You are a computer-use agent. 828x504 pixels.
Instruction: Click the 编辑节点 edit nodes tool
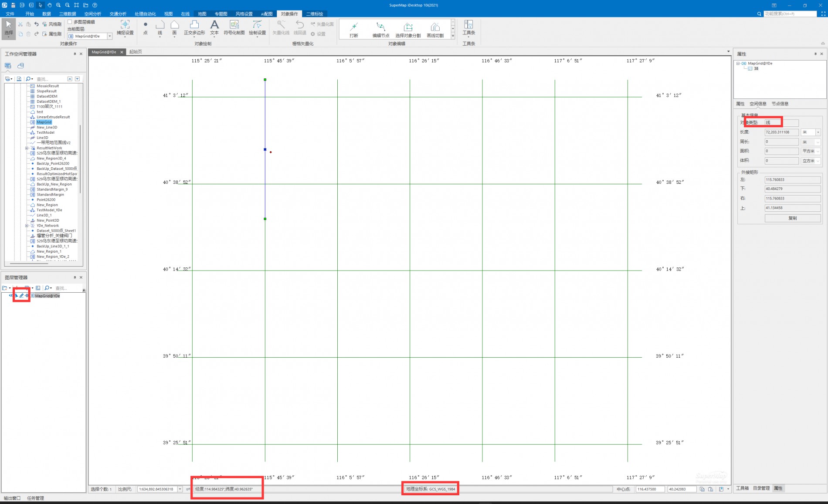click(381, 30)
